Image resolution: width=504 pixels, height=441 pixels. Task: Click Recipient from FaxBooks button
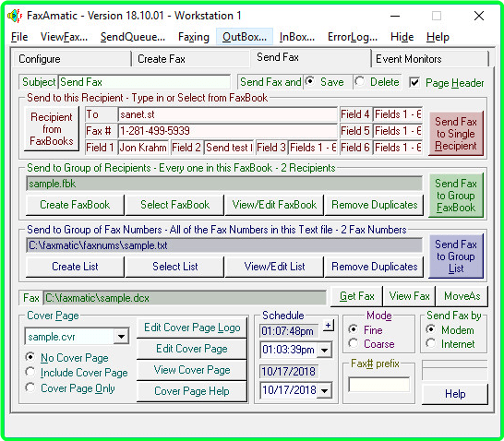click(52, 129)
